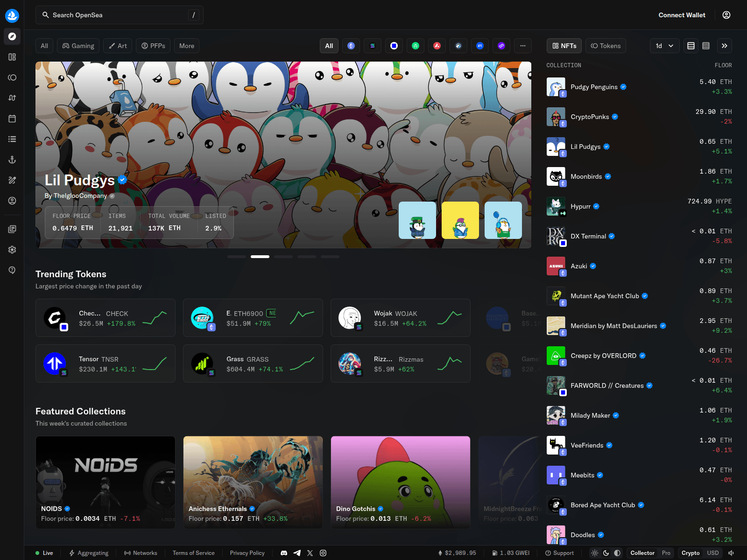Open Terms of Service link
The width and height of the screenshot is (747, 560).
click(194, 553)
